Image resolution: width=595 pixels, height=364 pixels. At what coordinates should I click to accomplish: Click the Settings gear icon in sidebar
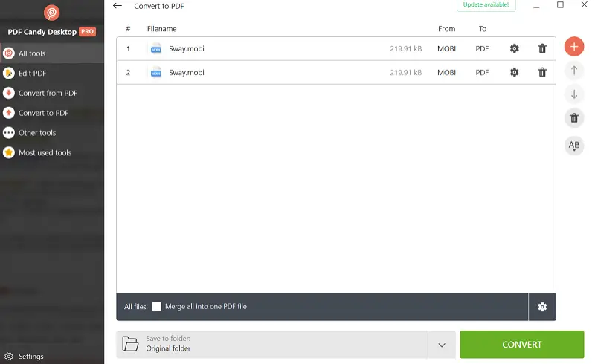9,357
